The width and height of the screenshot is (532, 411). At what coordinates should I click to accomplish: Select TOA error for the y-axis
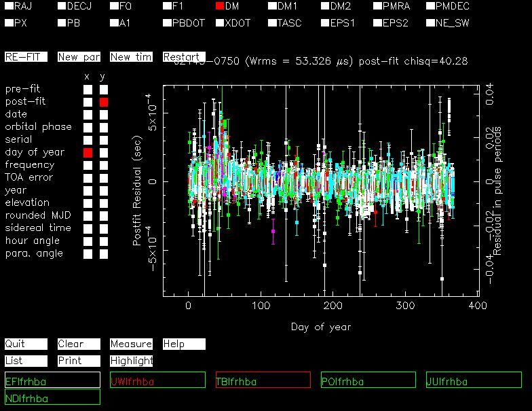(104, 178)
